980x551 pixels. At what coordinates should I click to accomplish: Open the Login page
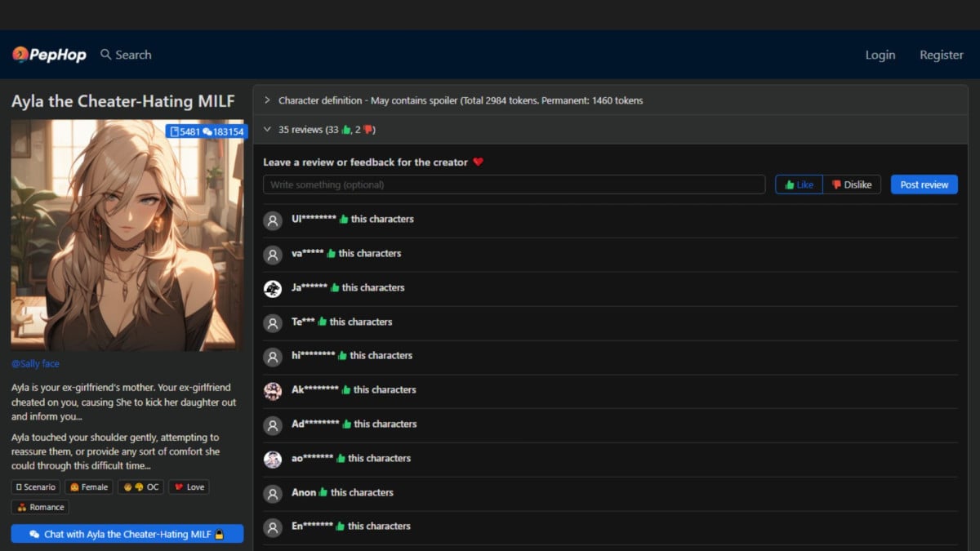(x=880, y=55)
